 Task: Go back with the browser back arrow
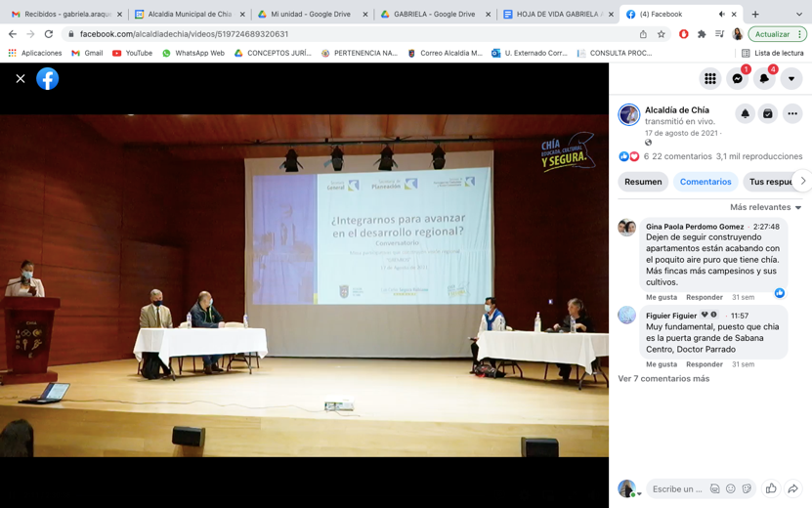pos(13,34)
